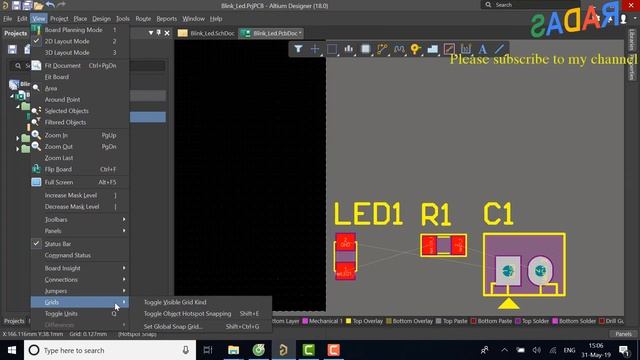Click the Zoom In magnifier menu entry
Image resolution: width=640 pixels, height=360 pixels.
pyautogui.click(x=80, y=135)
